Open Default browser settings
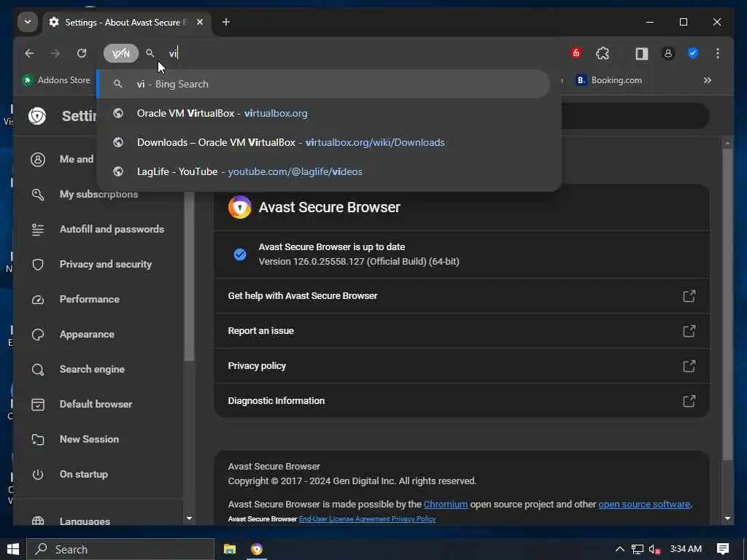This screenshot has height=560, width=747. 98,404
